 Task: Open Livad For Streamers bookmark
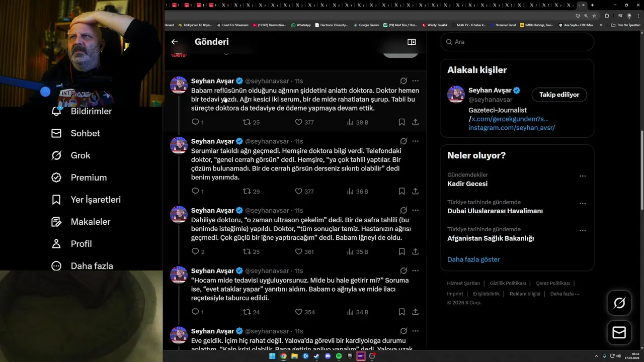232,25
